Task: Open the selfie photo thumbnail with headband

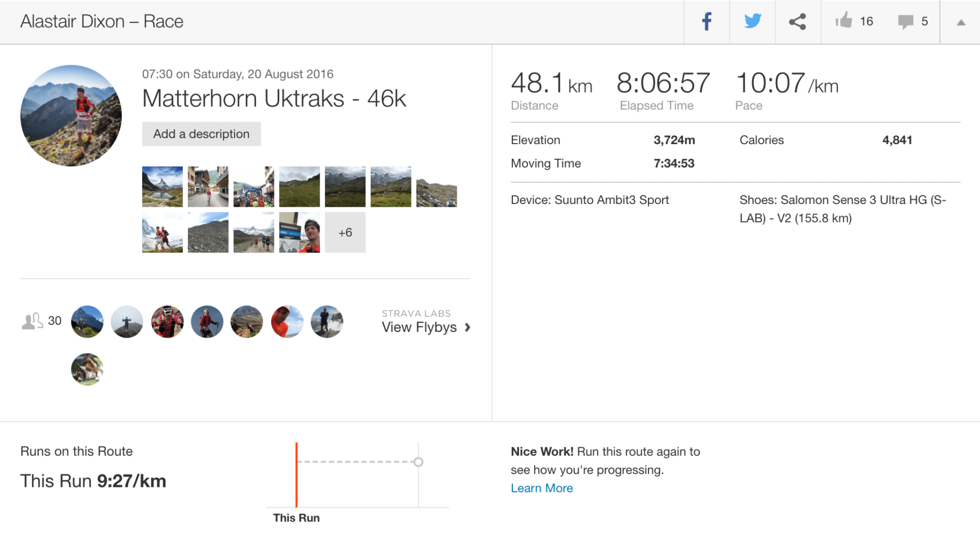Action: pyautogui.click(x=299, y=232)
